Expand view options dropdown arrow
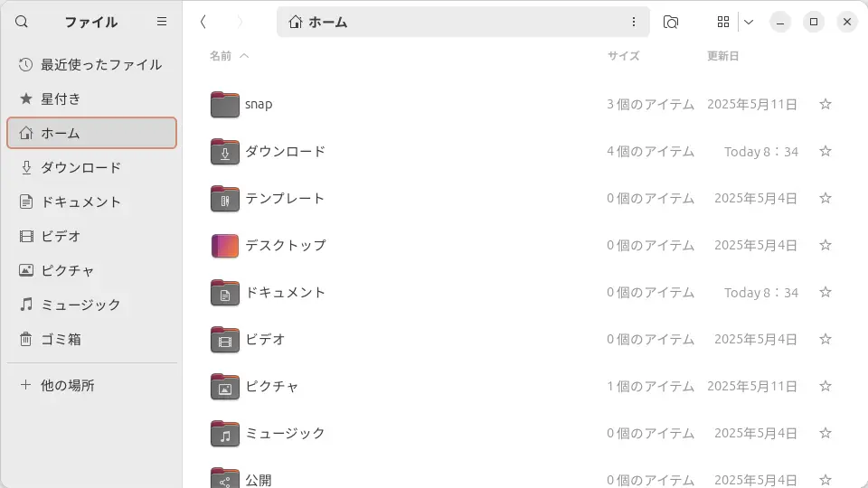The width and height of the screenshot is (868, 488). tap(749, 22)
